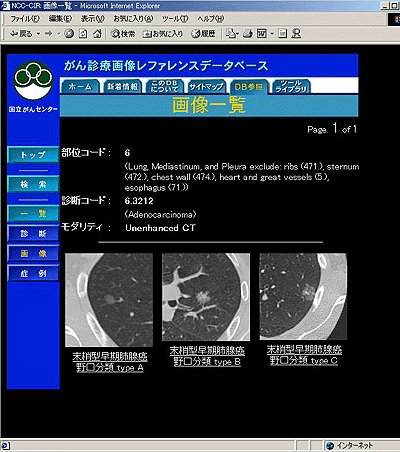
Task: Click the Back arrow toolbar button
Action: point(21,33)
